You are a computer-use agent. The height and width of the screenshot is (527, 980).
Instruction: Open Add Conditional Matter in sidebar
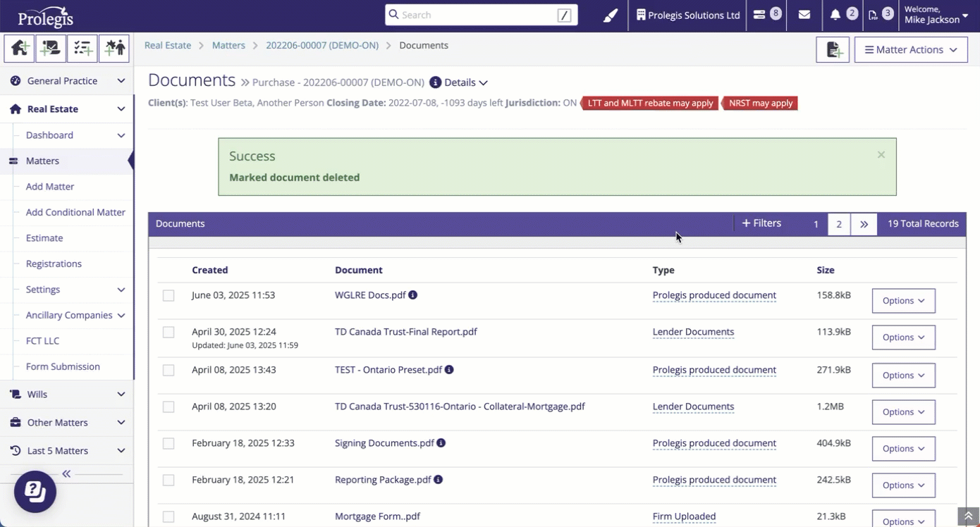coord(75,212)
